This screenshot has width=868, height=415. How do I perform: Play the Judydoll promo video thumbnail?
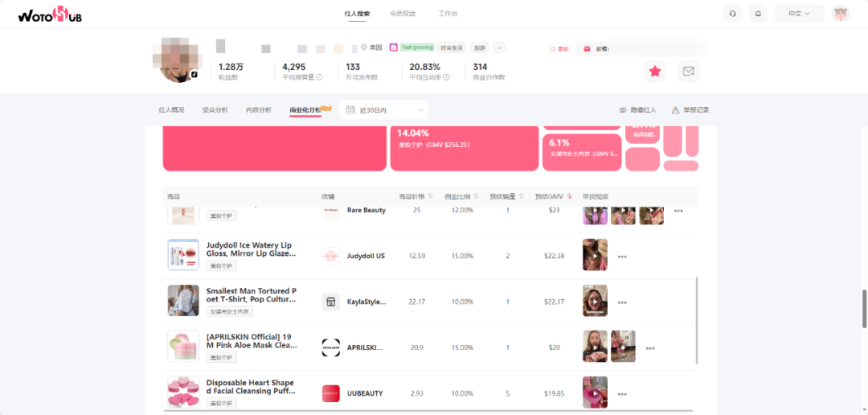click(x=595, y=254)
